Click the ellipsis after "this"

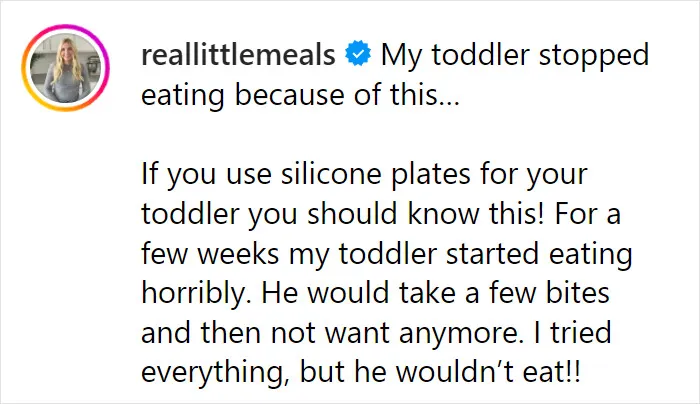click(x=449, y=104)
